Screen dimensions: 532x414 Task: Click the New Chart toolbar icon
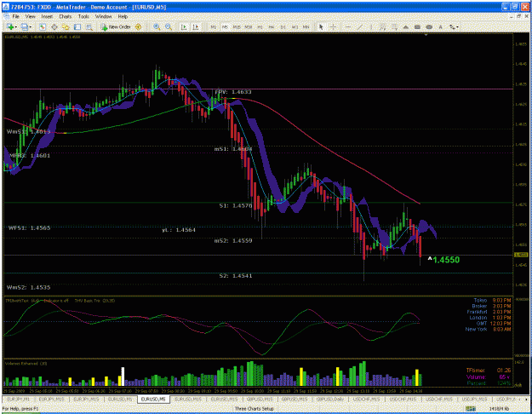click(10, 26)
